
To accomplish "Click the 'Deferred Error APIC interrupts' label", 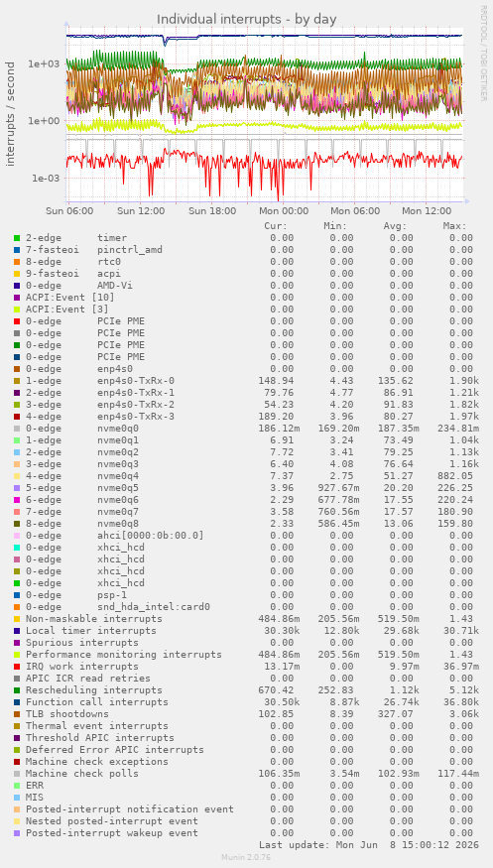I will click(115, 750).
